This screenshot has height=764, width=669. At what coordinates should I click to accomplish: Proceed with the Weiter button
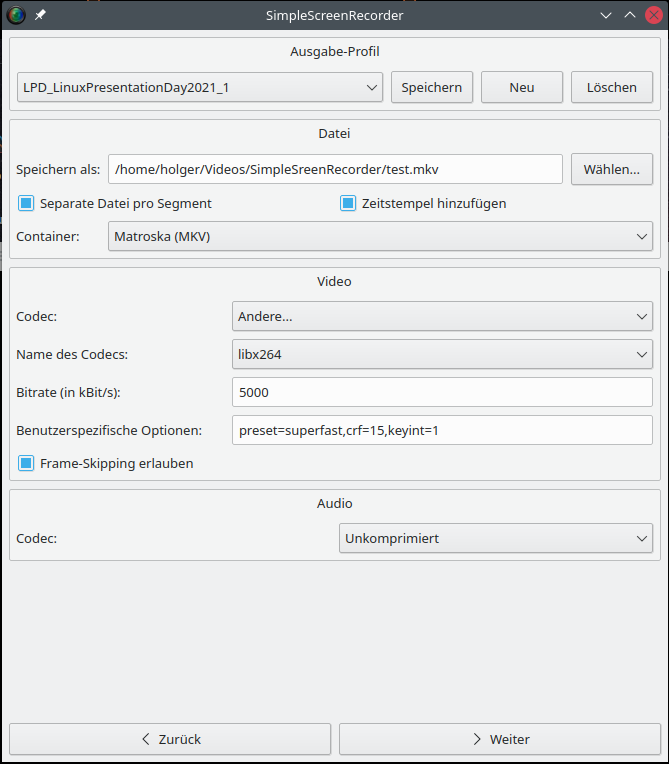click(x=499, y=739)
